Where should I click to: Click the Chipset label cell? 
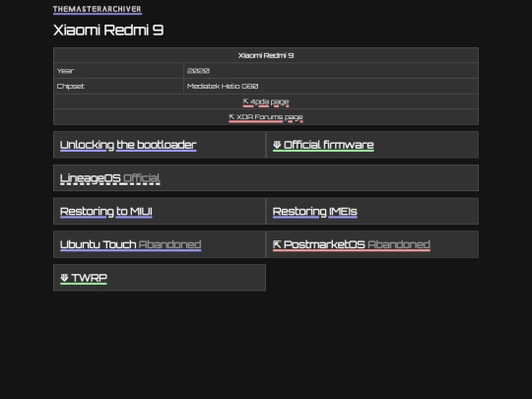pos(118,86)
